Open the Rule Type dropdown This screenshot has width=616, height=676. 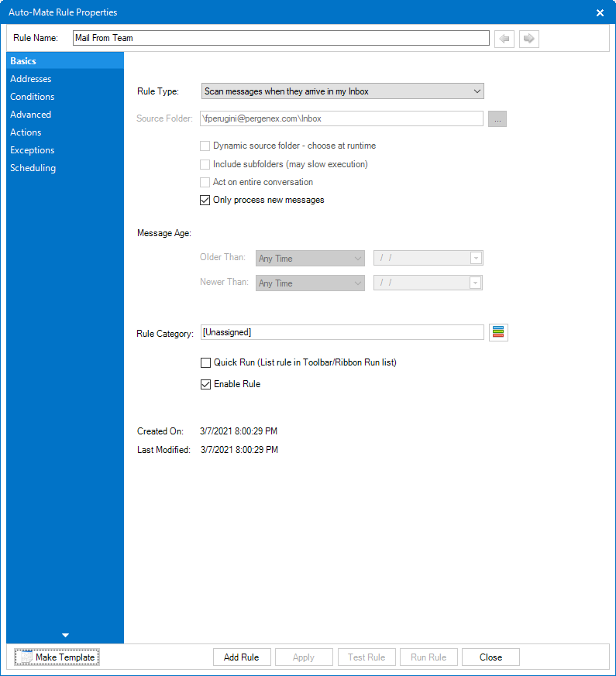(x=342, y=91)
